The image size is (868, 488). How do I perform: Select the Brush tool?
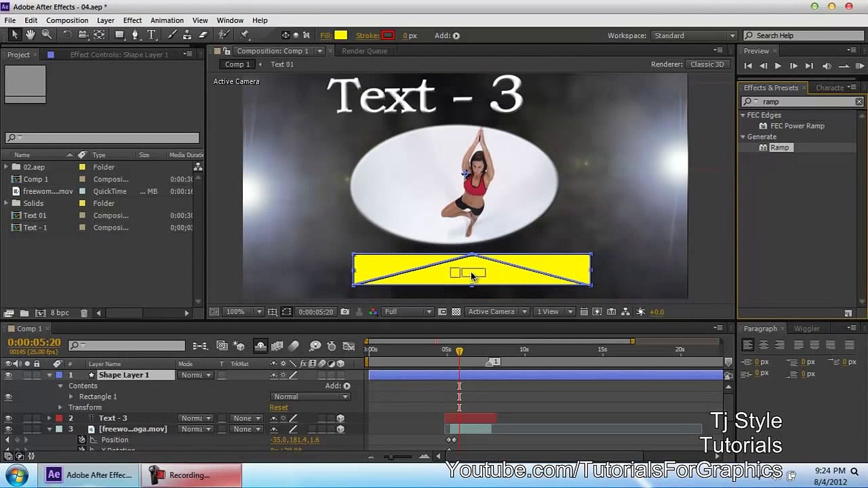(172, 35)
